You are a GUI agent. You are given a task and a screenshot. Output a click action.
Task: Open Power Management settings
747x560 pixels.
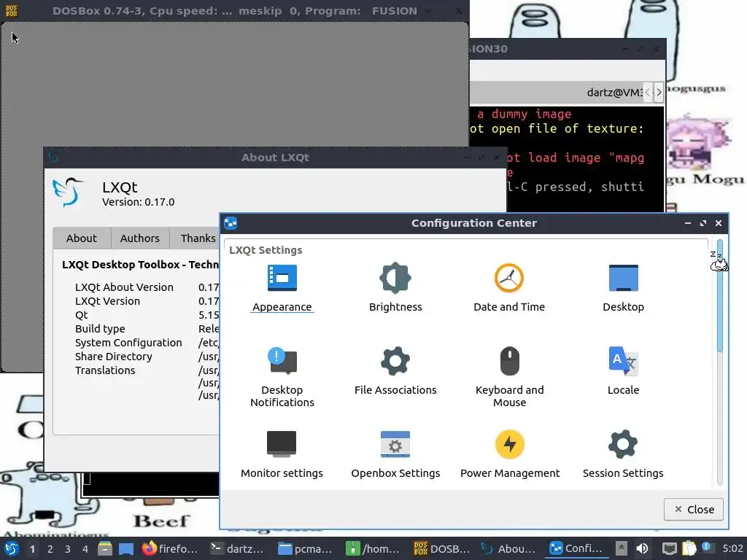point(510,454)
